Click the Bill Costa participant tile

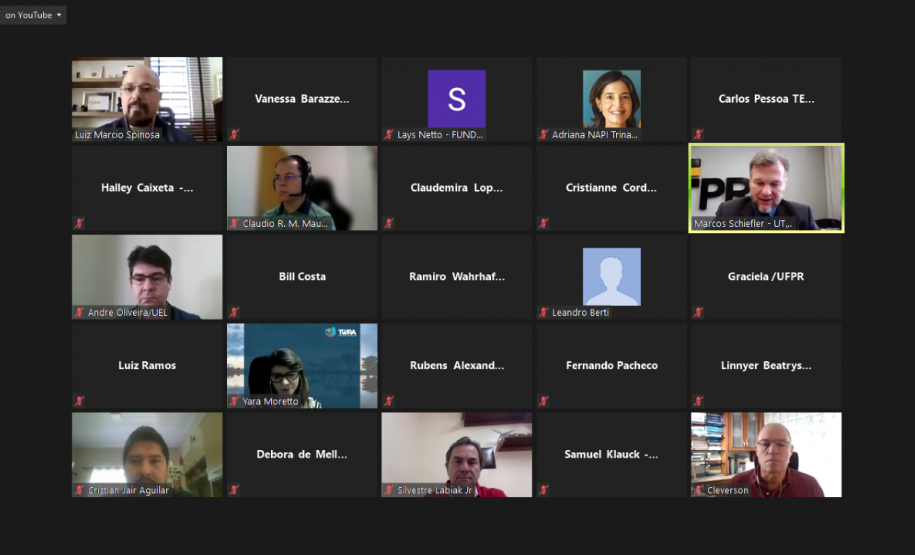pyautogui.click(x=302, y=277)
